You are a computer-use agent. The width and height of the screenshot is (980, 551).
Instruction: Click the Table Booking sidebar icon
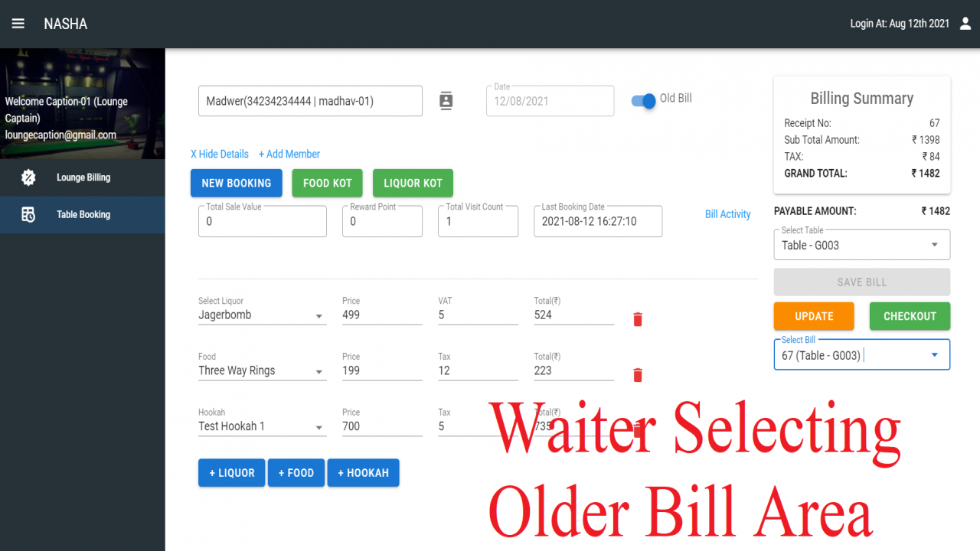pyautogui.click(x=28, y=215)
